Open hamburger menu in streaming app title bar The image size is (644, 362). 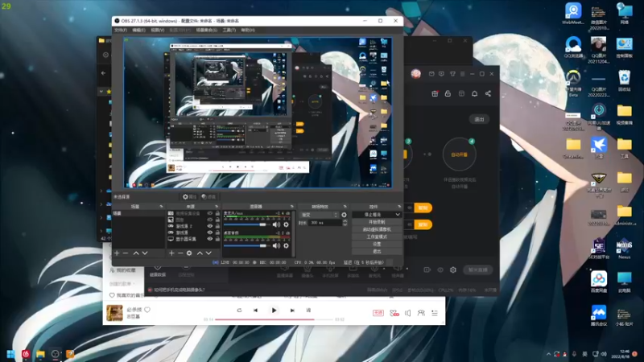tap(462, 74)
